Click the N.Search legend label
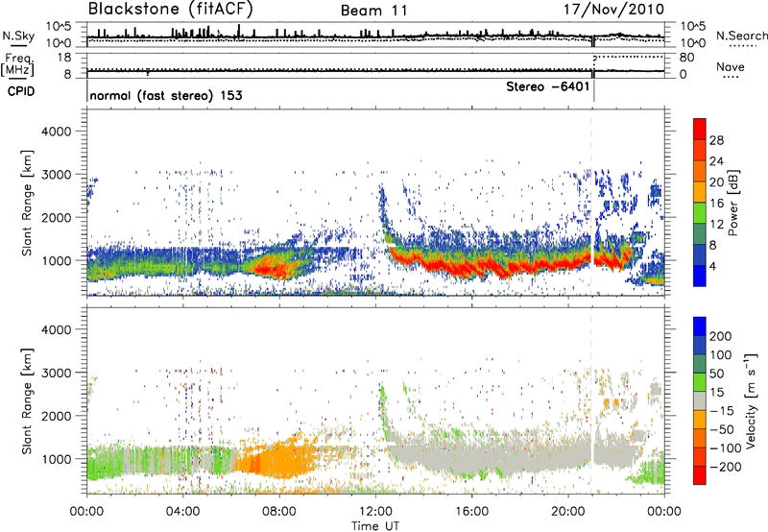Image resolution: width=768 pixels, height=532 pixels. (742, 36)
